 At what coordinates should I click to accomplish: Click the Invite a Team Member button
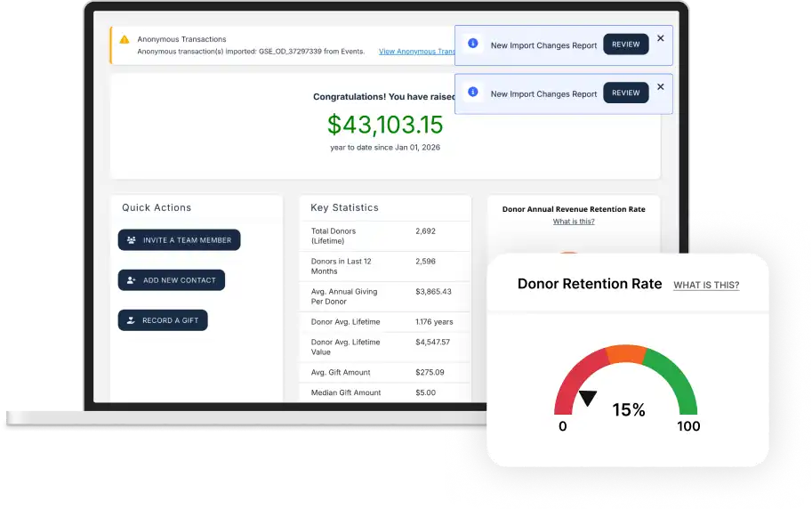coord(179,240)
